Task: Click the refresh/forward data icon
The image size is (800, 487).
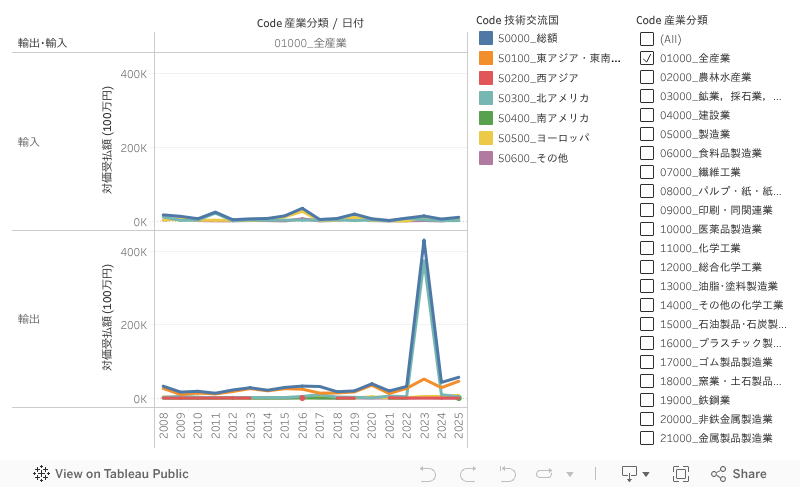Action: coord(547,473)
